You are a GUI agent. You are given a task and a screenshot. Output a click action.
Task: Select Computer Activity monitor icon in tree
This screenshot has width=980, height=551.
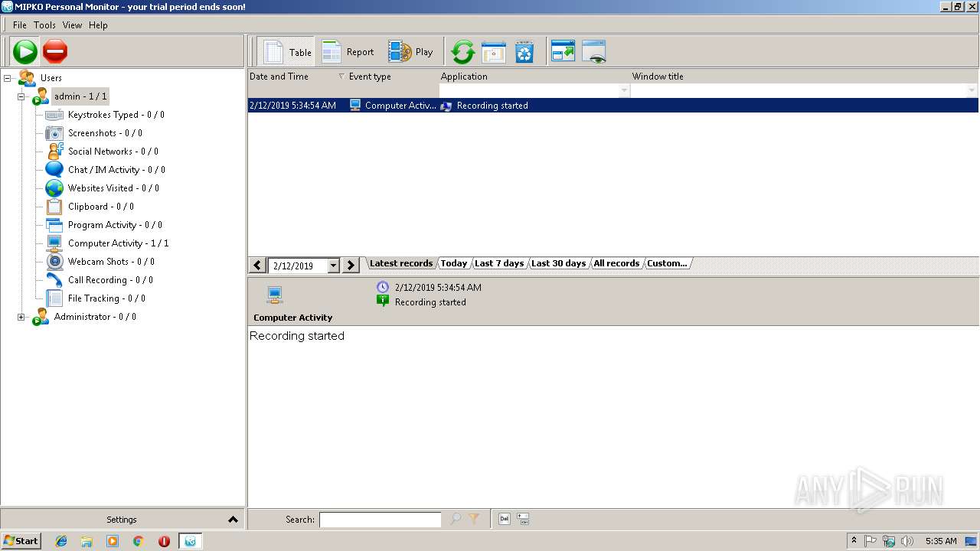click(54, 243)
